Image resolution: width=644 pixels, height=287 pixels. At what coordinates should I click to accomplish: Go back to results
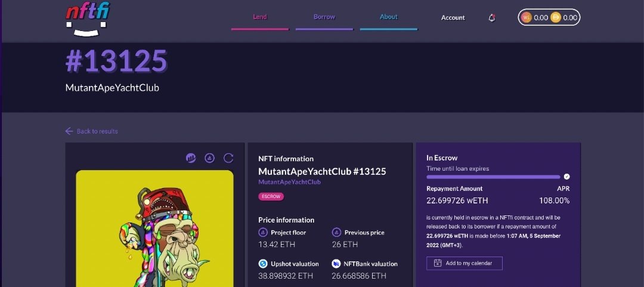91,131
